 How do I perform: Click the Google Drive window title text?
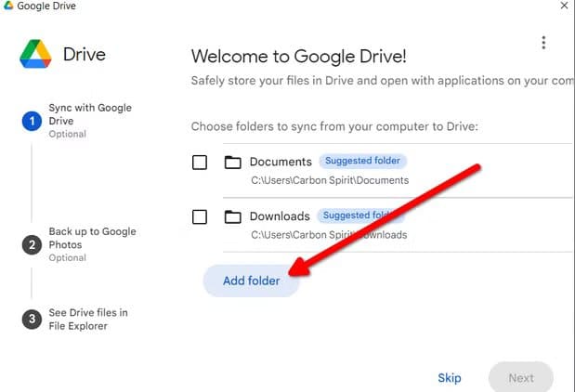coord(46,6)
